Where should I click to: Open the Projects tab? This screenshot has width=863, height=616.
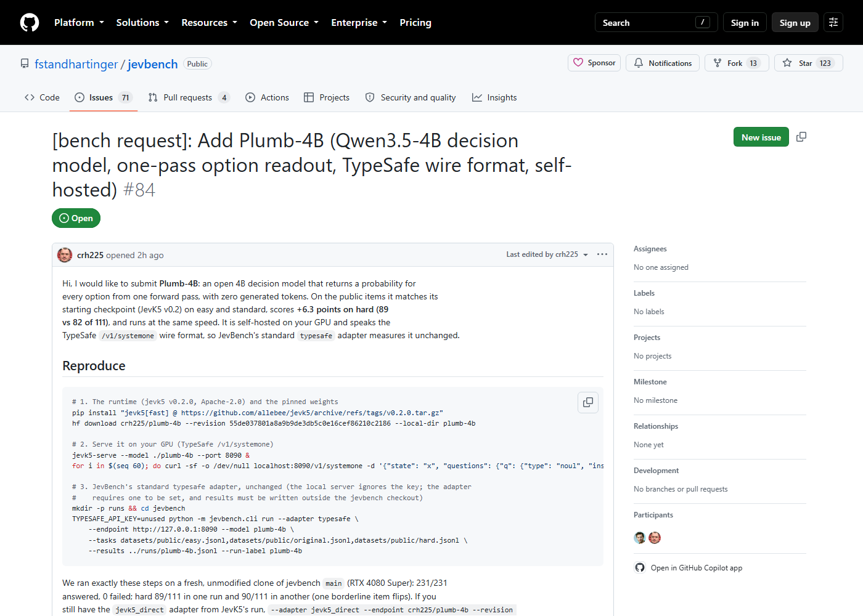[327, 97]
